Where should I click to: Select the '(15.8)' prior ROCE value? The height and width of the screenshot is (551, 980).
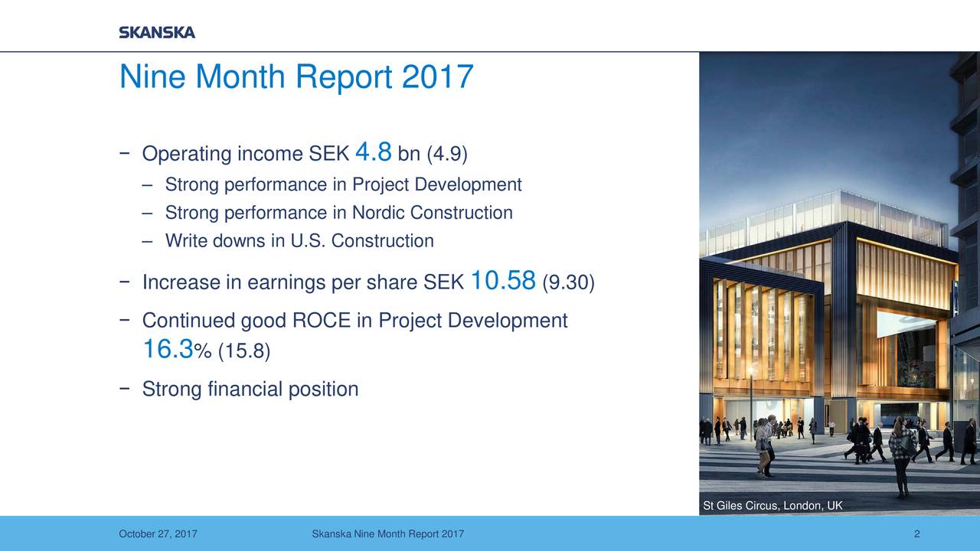pyautogui.click(x=244, y=351)
